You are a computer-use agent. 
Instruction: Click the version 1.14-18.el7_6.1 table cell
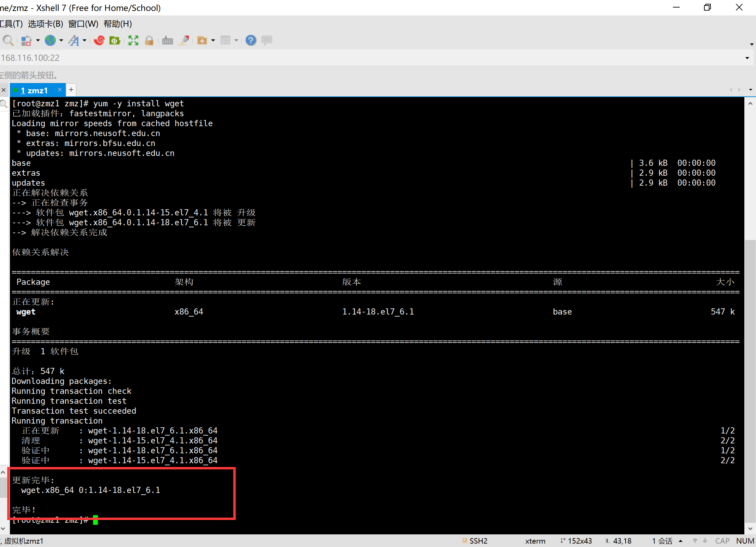pos(378,312)
